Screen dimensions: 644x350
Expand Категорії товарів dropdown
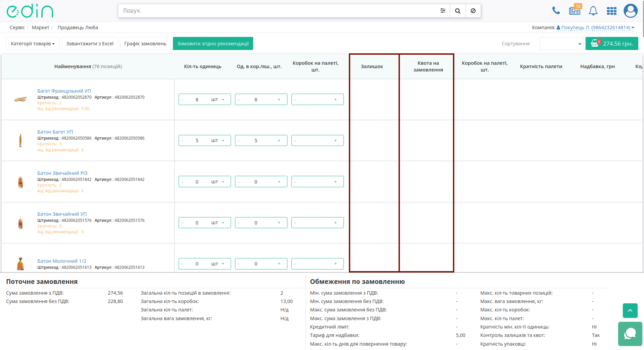[33, 44]
